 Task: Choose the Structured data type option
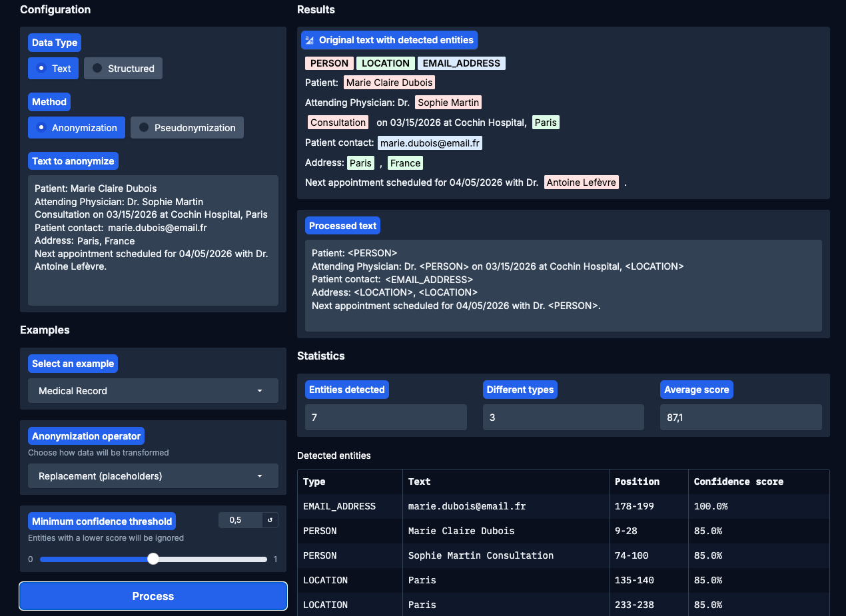click(x=123, y=69)
